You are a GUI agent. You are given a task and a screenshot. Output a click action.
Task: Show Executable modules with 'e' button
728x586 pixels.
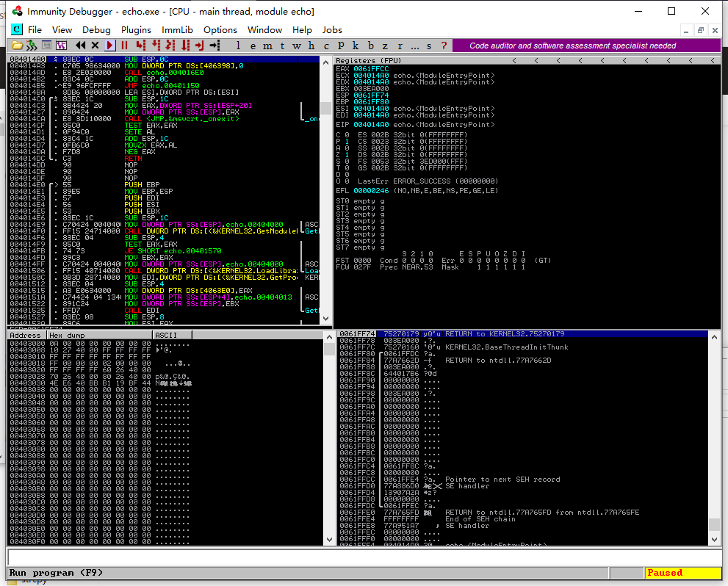click(253, 46)
